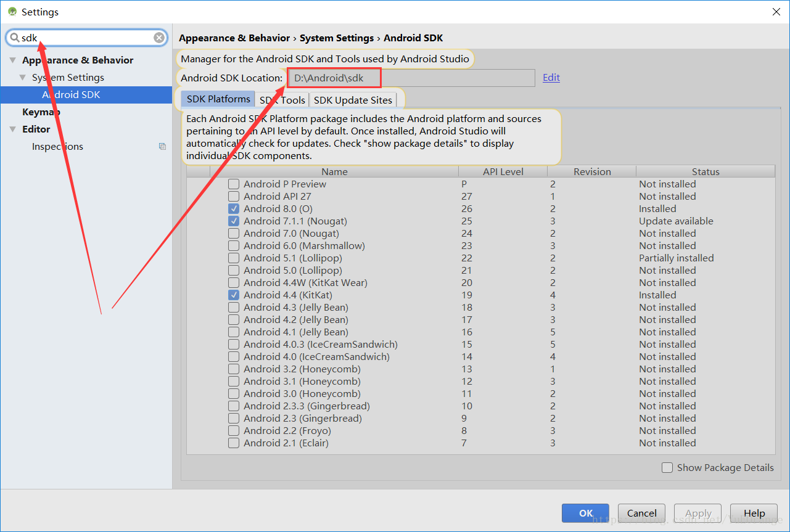Uncheck Android 4.4 (KitKat) checkbox

pyautogui.click(x=234, y=295)
